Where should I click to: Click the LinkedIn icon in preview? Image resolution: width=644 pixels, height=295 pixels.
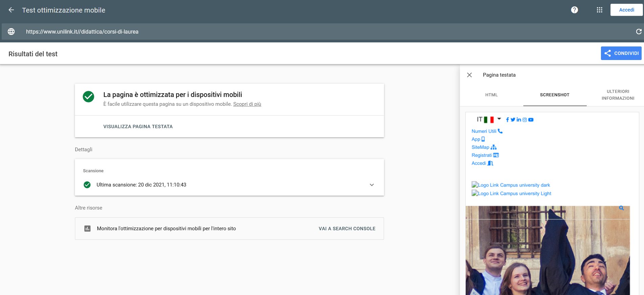tap(519, 120)
